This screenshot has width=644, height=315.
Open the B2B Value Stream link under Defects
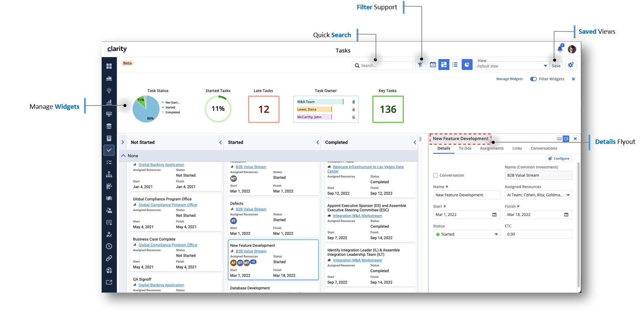click(x=251, y=209)
